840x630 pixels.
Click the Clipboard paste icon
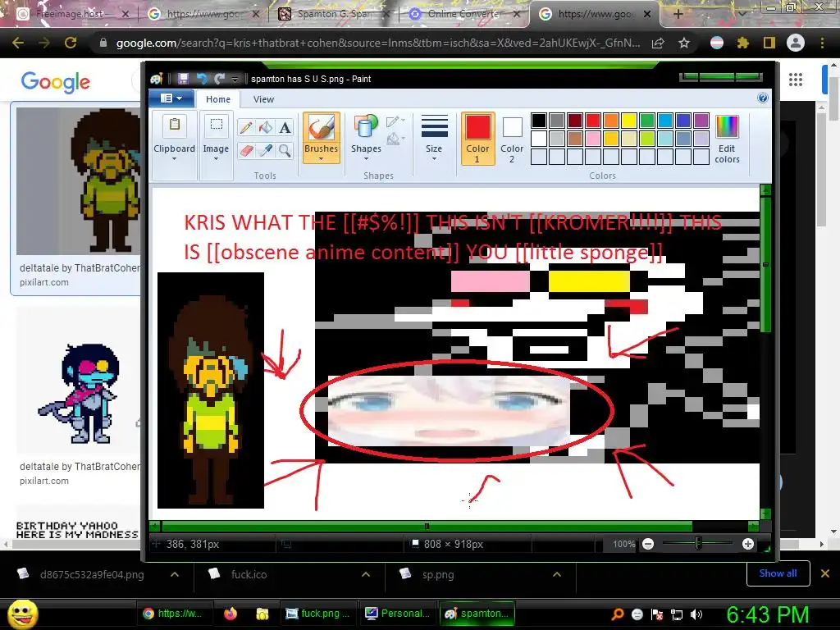pos(174,125)
